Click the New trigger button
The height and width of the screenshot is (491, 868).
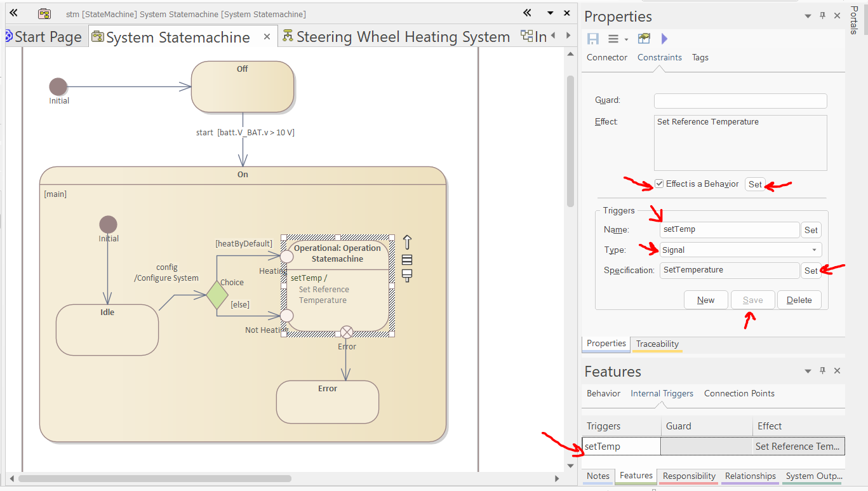tap(705, 300)
